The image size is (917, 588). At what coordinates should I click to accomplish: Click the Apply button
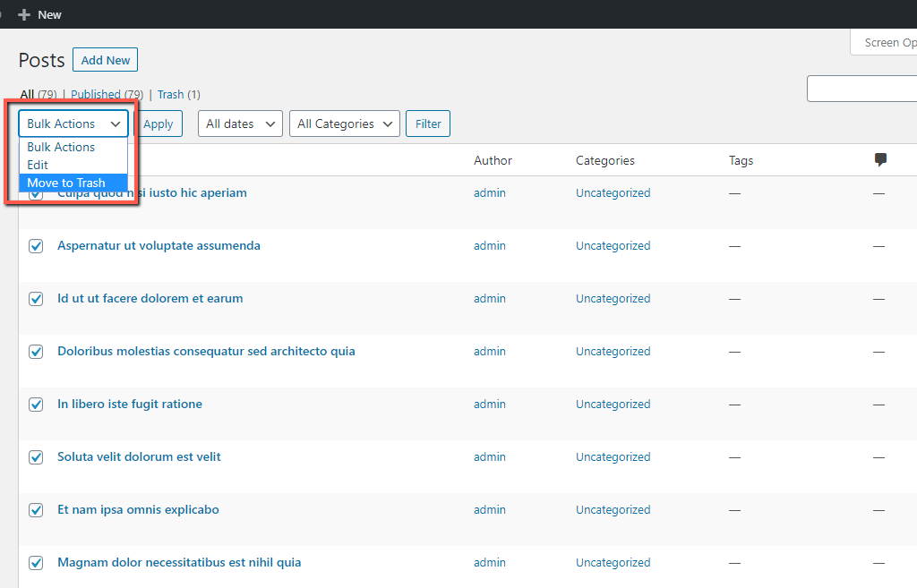coord(159,124)
